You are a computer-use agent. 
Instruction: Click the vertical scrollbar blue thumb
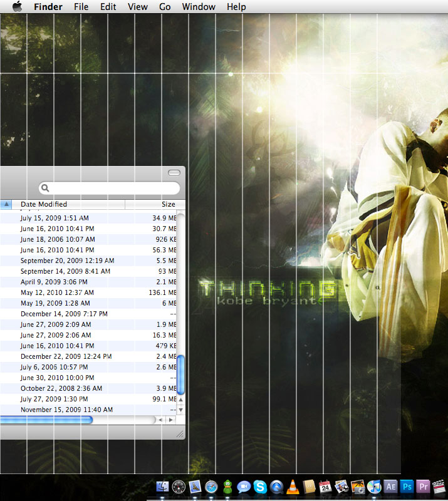(180, 374)
